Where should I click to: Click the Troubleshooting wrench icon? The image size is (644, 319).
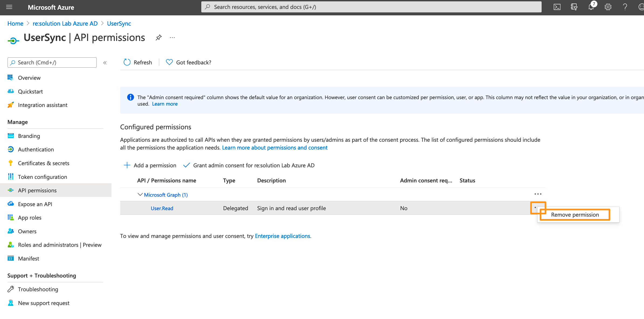point(11,289)
